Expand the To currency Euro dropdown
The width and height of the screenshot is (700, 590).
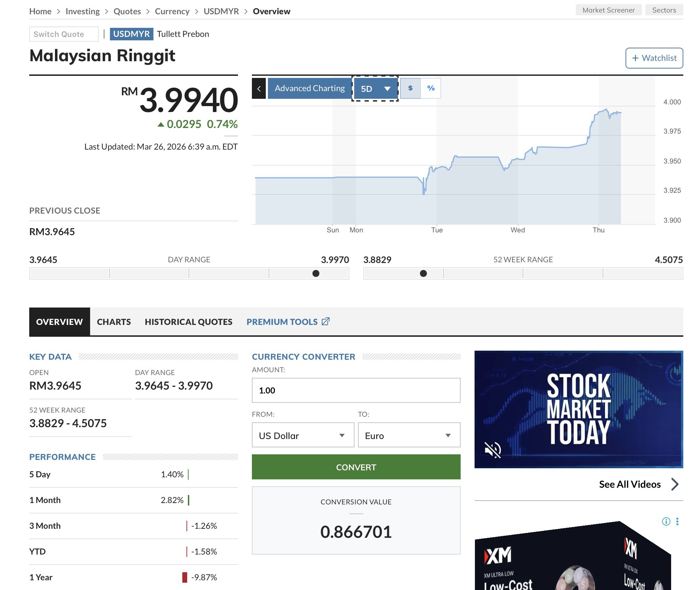pyautogui.click(x=409, y=435)
